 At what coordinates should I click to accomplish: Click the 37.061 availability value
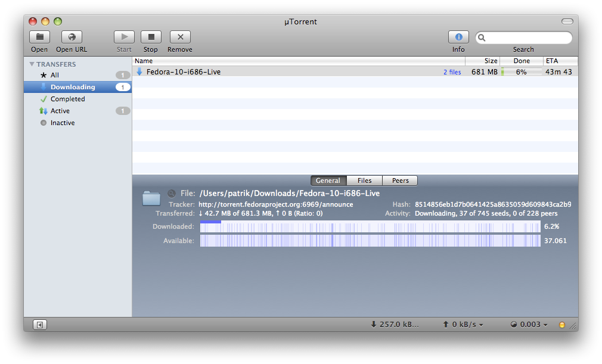pyautogui.click(x=555, y=241)
